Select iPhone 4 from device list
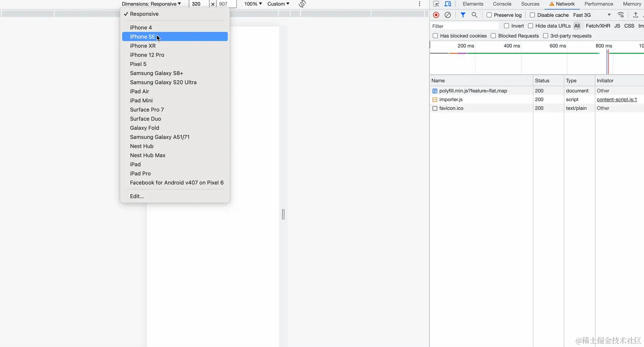644x347 pixels. coord(175,27)
